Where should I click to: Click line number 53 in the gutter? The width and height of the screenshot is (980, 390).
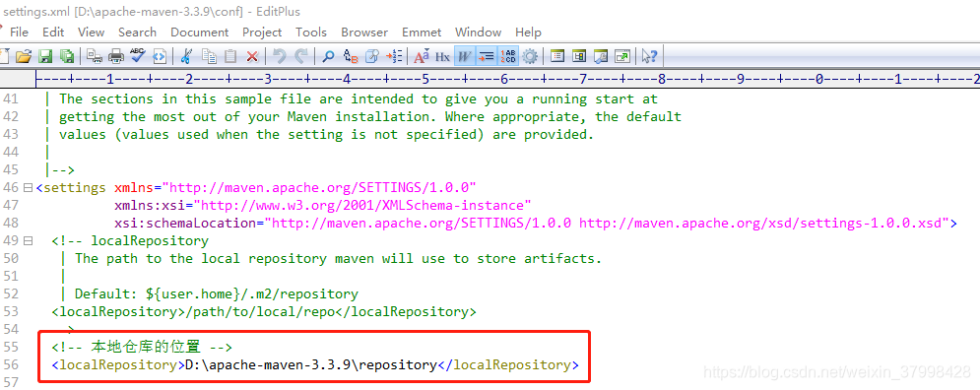coord(11,311)
